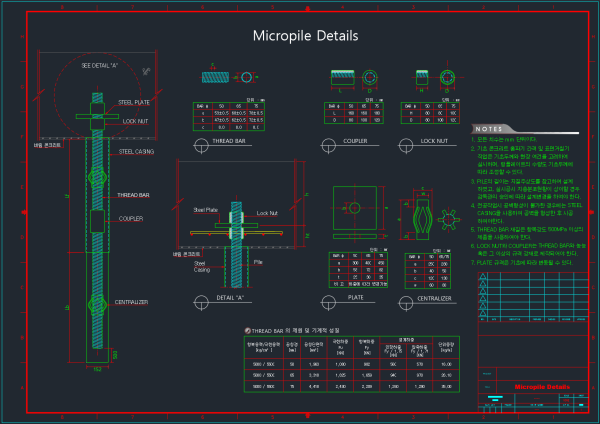Select LOCK NUT label beside pile elevation
This screenshot has height=424, width=600.
[x=135, y=121]
